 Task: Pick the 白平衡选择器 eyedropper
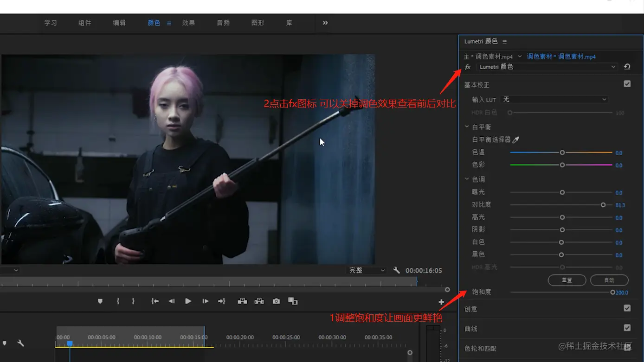[x=515, y=140]
